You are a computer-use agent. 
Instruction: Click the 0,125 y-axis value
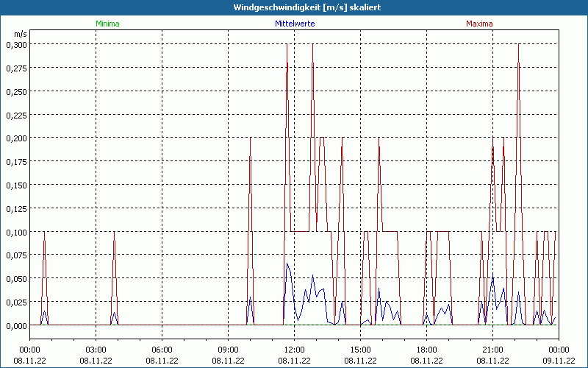16,208
